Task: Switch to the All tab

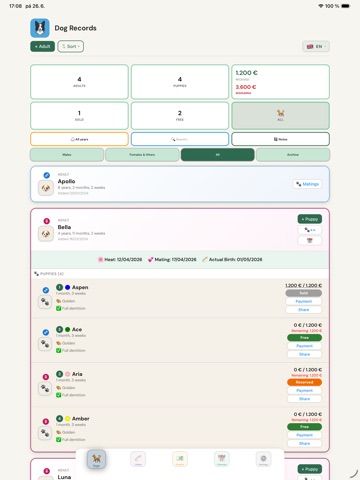Action: 217,155
